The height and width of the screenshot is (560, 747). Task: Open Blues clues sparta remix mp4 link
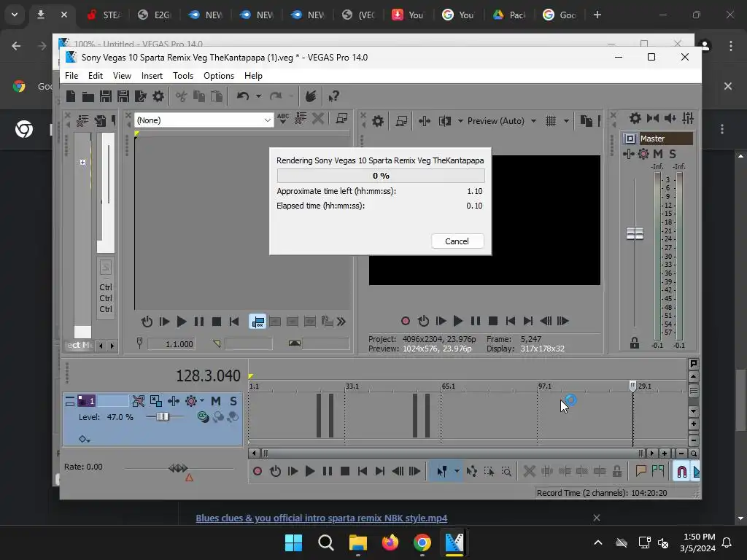point(322,518)
